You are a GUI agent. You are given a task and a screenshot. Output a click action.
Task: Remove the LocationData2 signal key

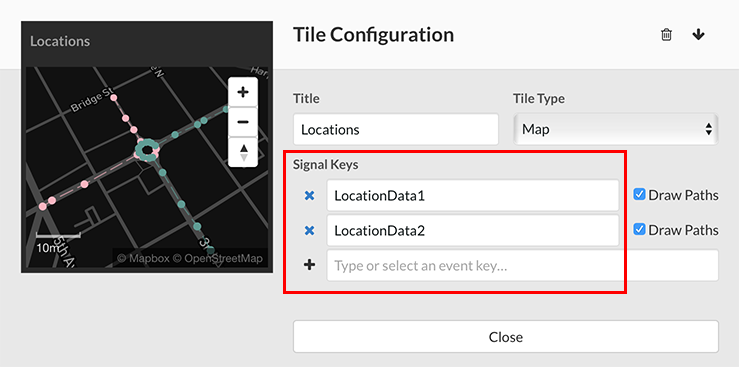(x=309, y=230)
